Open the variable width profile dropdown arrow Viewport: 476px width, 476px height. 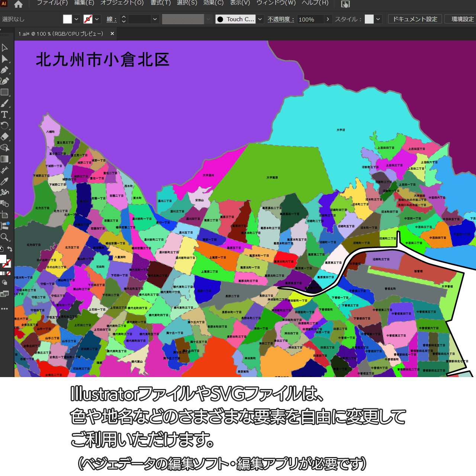[208, 19]
